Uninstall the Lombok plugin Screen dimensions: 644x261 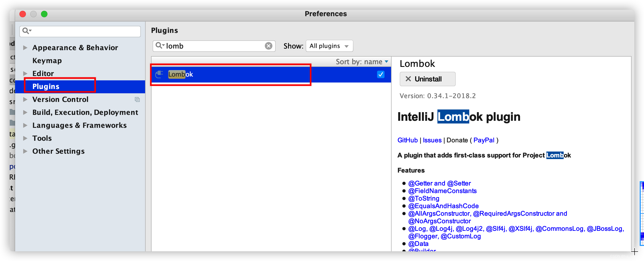coord(427,79)
